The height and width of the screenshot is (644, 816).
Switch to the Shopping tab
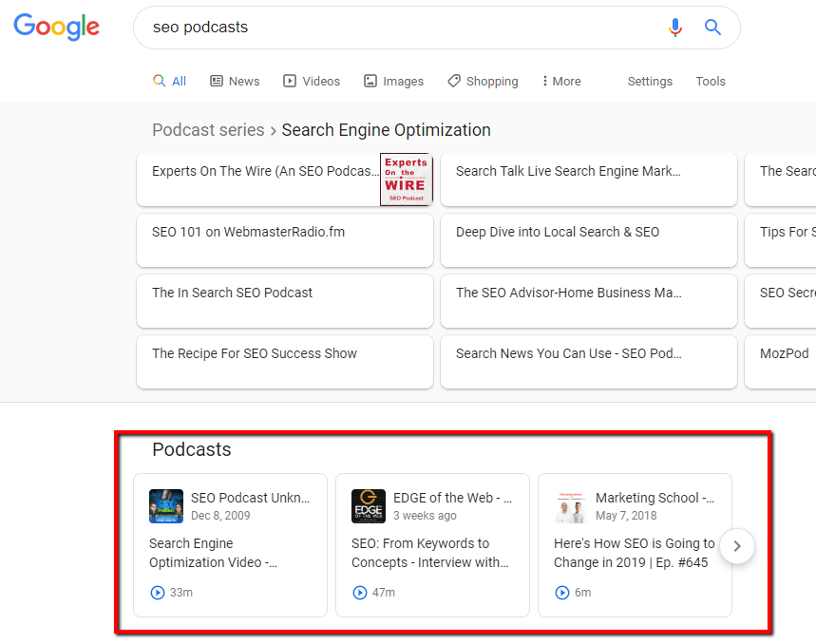tap(483, 81)
